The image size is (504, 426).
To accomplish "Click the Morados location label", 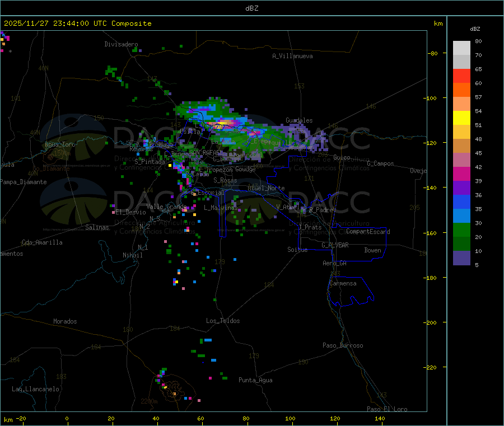I will click(x=65, y=321).
